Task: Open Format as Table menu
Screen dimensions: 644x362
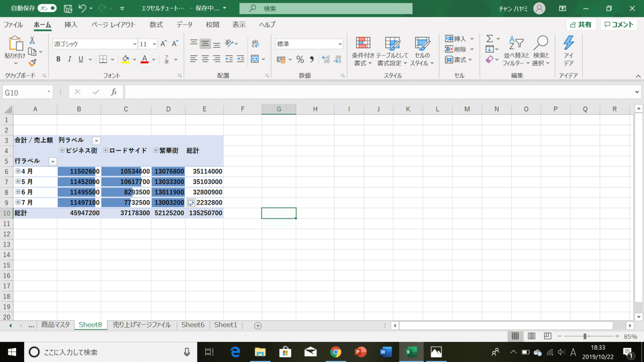Action: pos(392,51)
